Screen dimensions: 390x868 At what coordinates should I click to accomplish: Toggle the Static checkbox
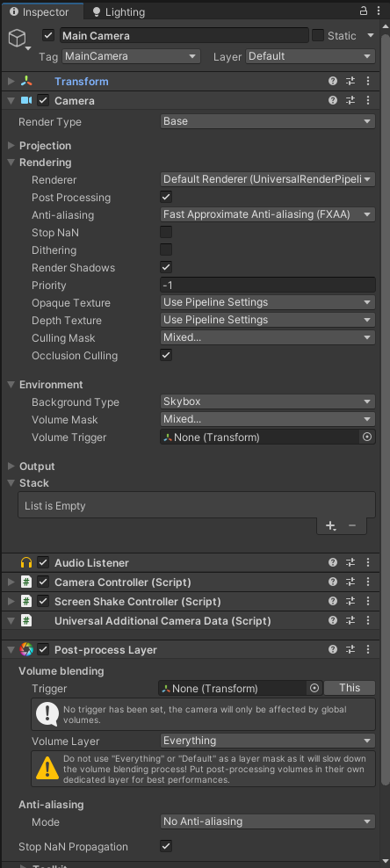pyautogui.click(x=317, y=35)
